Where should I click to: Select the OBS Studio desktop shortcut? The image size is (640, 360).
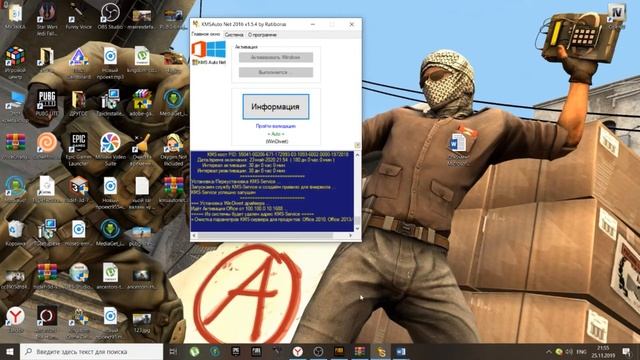[110, 16]
